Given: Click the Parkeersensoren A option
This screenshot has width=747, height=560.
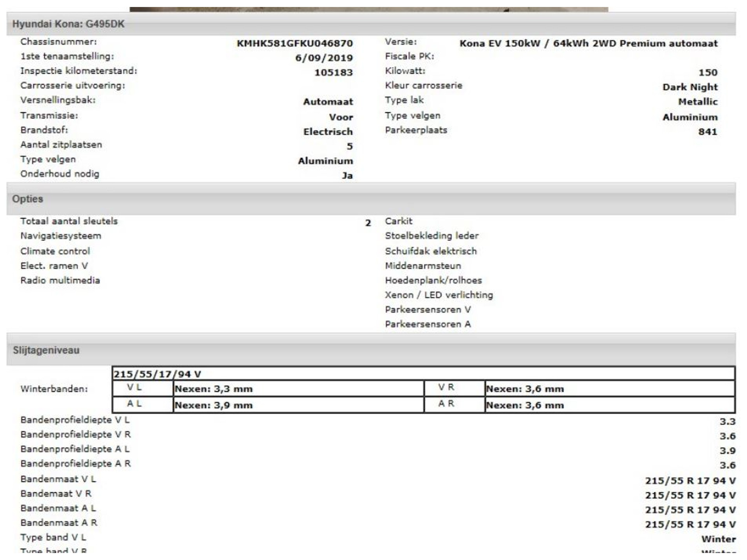Looking at the screenshot, I should point(428,324).
